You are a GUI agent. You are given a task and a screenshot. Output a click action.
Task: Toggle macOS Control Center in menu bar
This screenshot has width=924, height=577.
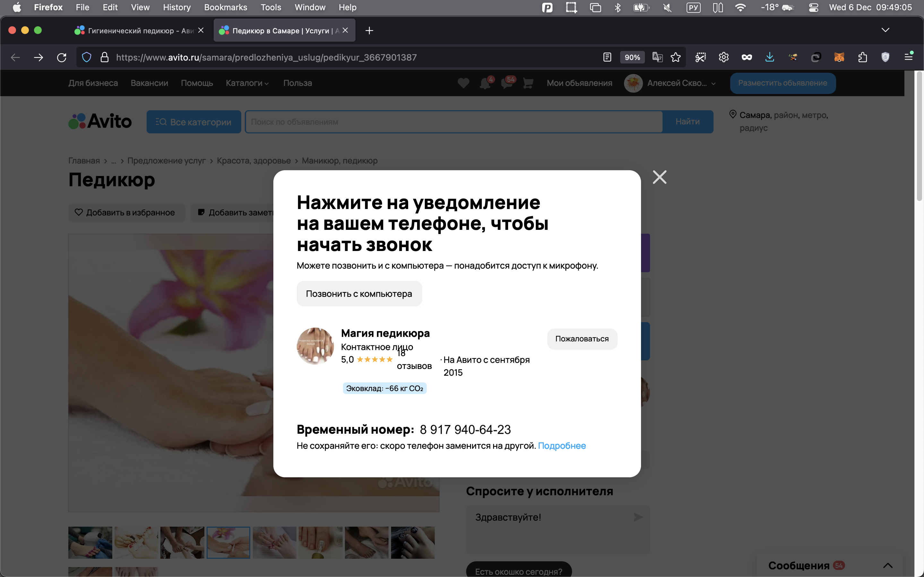pyautogui.click(x=813, y=7)
